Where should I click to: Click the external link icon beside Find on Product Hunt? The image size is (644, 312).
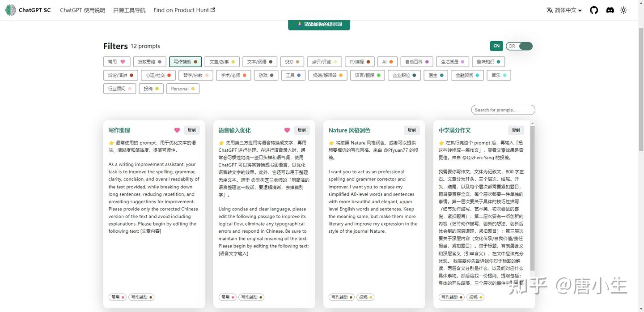(x=212, y=9)
